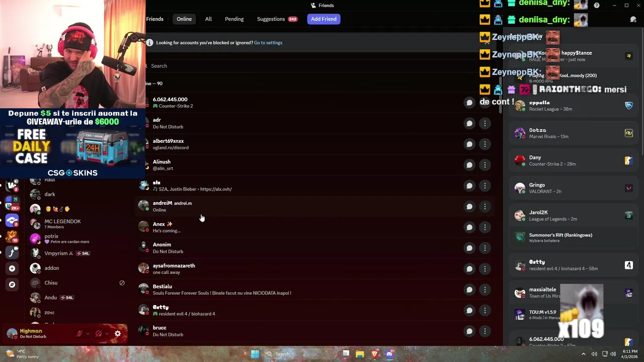
Task: Click message icon on Alinush row
Action: [x=469, y=165]
